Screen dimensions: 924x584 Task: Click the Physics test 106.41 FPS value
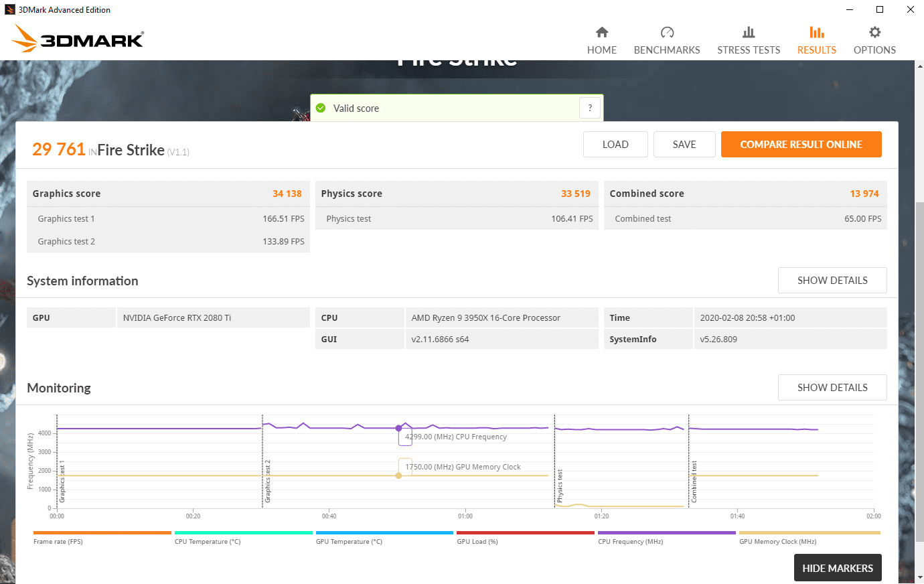tap(572, 219)
